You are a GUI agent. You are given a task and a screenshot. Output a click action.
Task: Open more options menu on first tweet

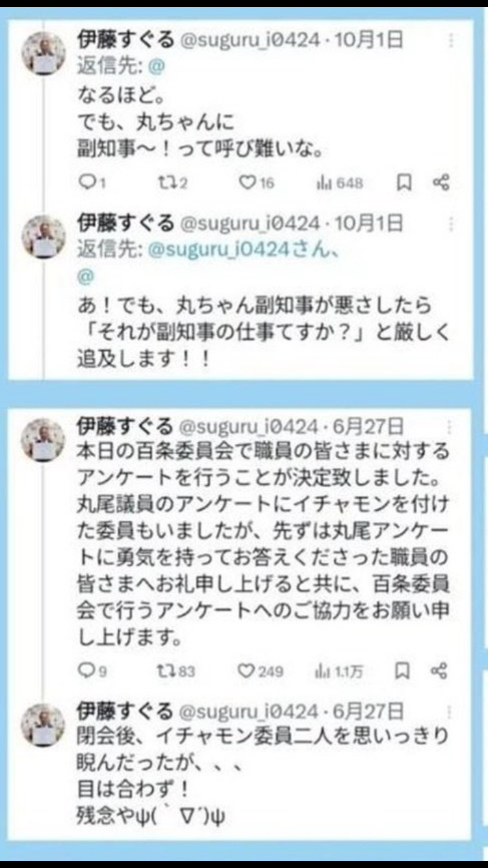(450, 41)
